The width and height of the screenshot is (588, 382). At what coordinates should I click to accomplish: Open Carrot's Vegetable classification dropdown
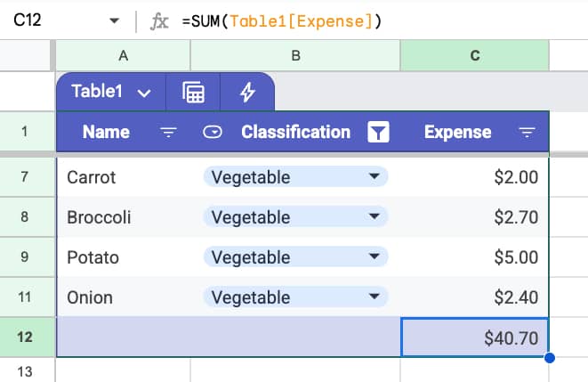click(374, 177)
